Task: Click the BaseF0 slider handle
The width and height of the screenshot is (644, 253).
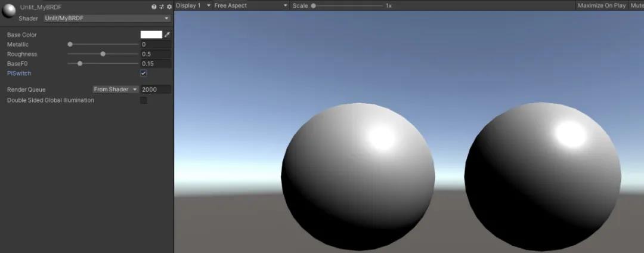Action: [80, 64]
